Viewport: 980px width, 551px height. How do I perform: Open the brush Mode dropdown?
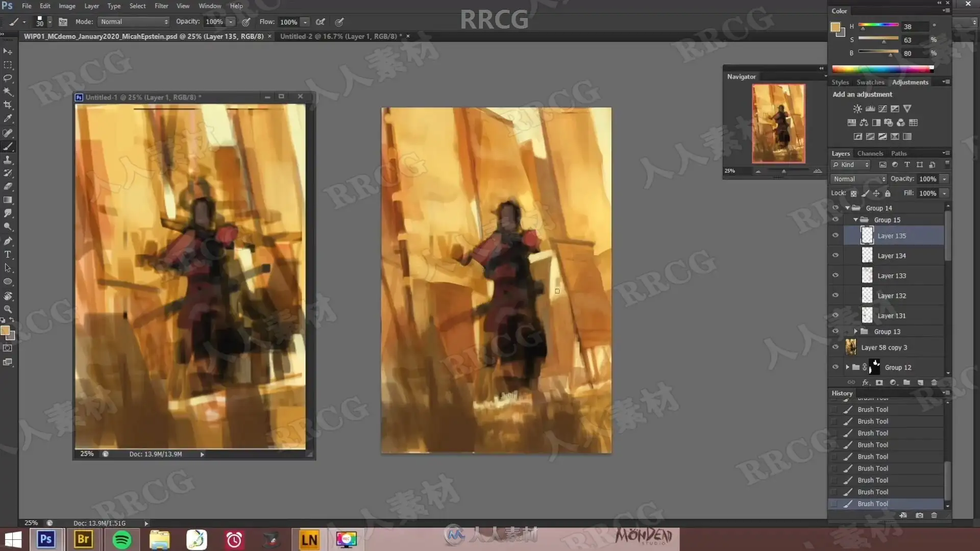pos(134,22)
